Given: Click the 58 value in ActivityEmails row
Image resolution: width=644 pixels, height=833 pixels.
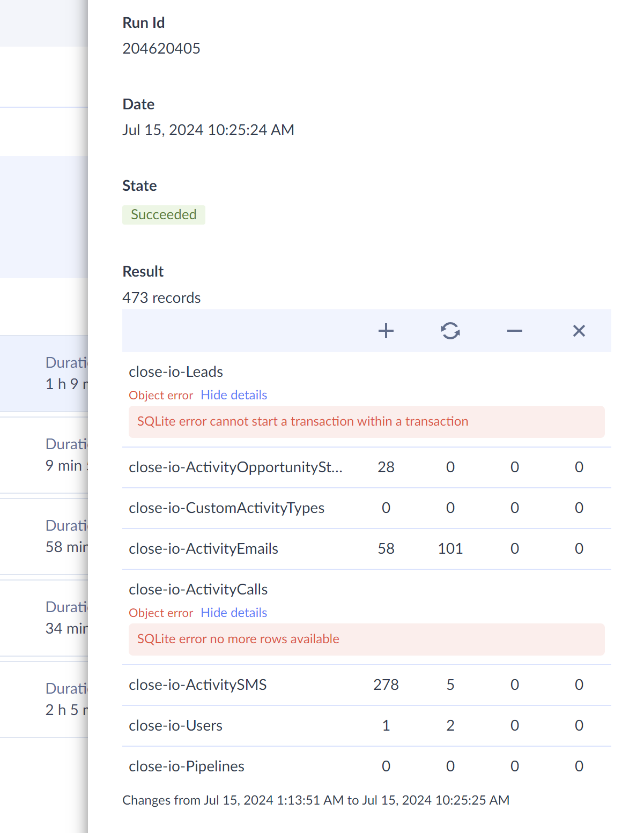Looking at the screenshot, I should (386, 548).
